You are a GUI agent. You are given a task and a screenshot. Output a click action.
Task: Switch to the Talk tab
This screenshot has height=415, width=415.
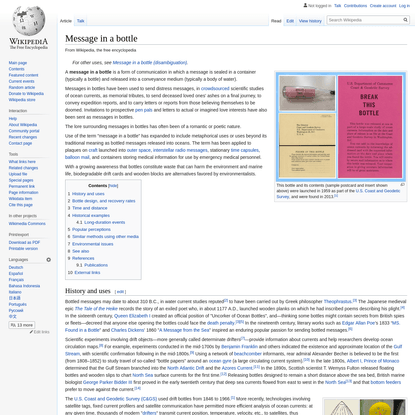[x=81, y=21]
